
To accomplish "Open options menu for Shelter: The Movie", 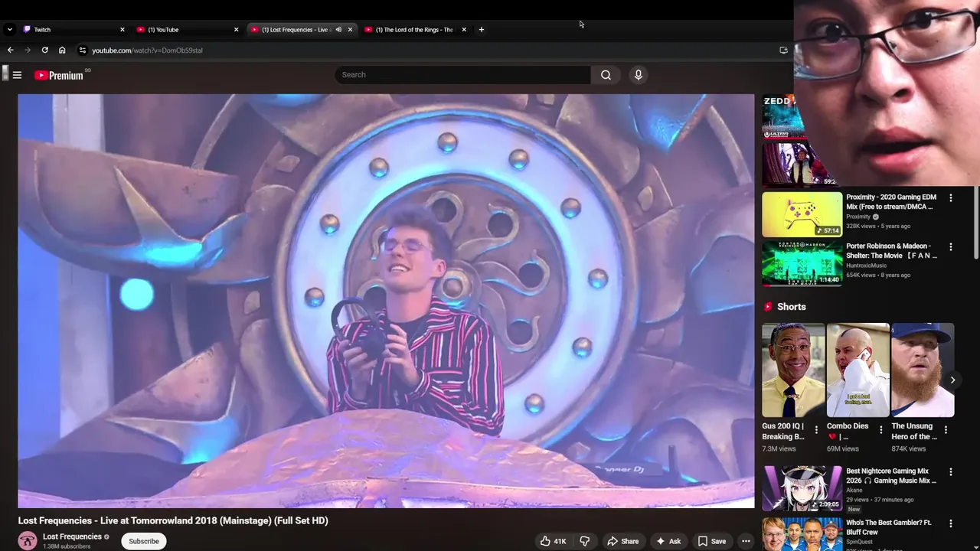I will 951,246.
